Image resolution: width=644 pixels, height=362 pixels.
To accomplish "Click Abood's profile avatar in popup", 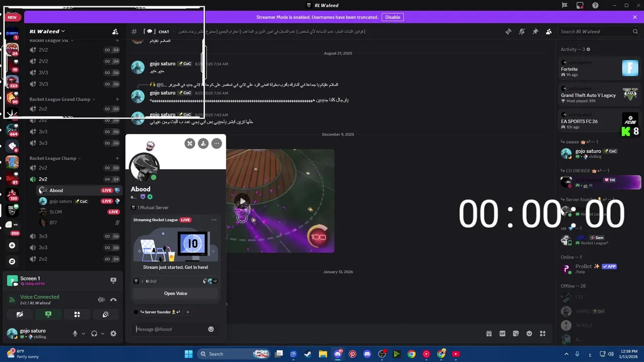I will (x=145, y=167).
